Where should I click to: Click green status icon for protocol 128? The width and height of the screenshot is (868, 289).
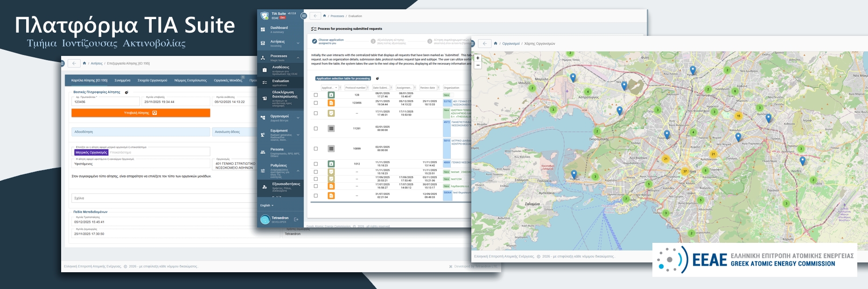pos(331,95)
